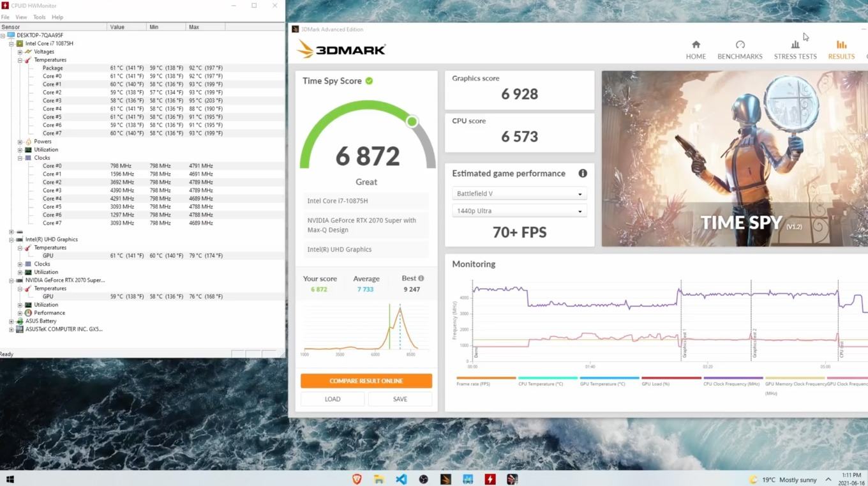
Task: Click the computer icon of DESKTOP-7QAA95F
Action: (11, 35)
